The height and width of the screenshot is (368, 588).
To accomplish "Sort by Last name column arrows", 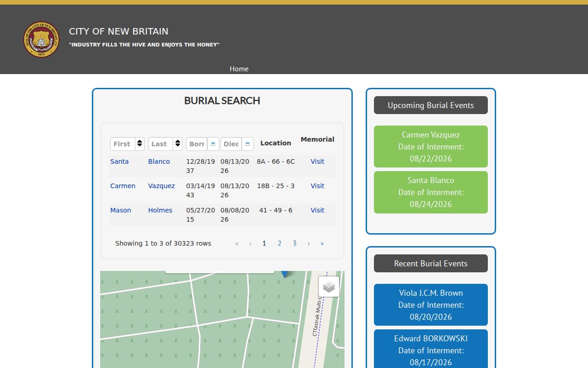I will pos(177,144).
